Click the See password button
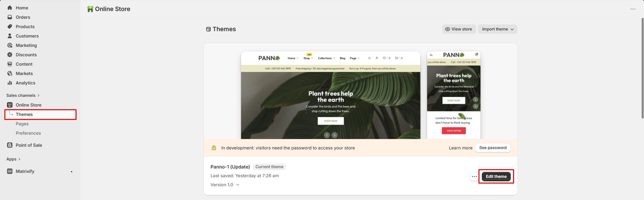 (493, 148)
